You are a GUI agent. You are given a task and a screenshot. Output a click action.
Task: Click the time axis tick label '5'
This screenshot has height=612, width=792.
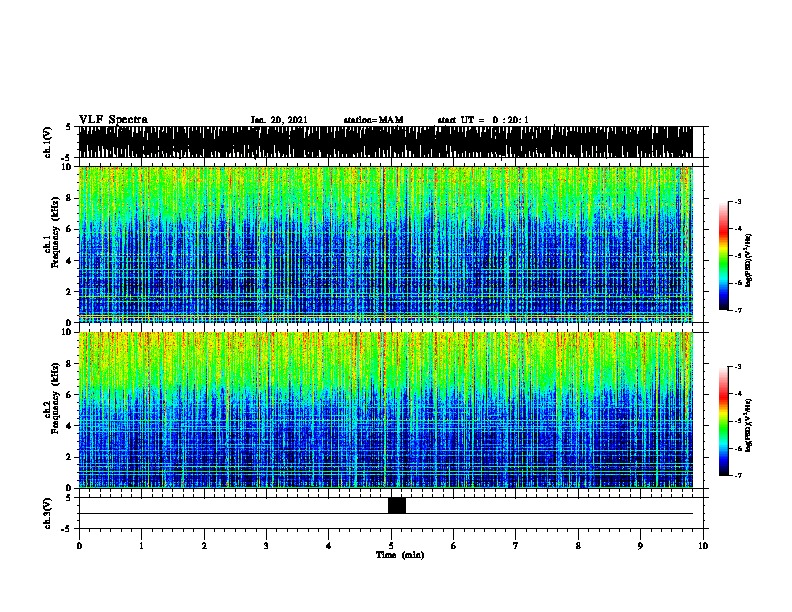(391, 546)
